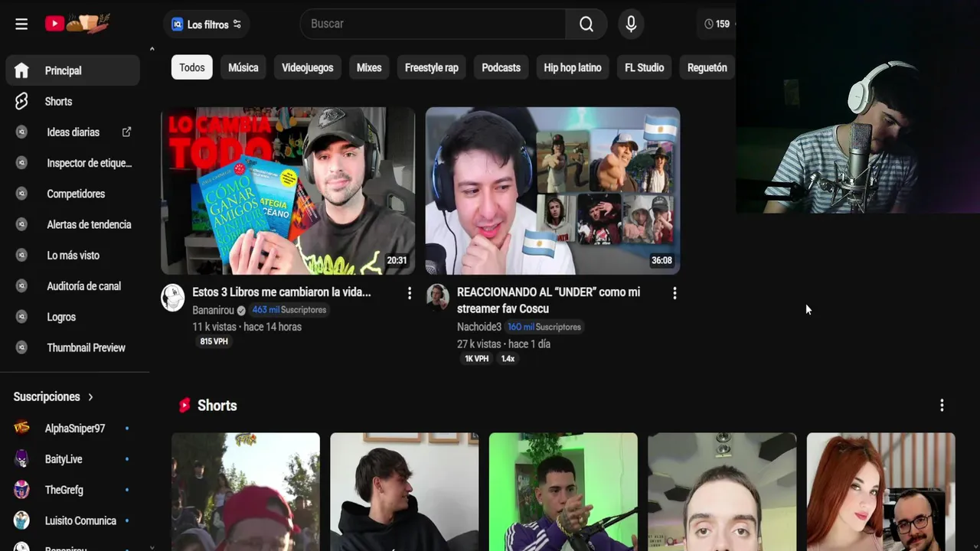Click the Nachoide3 channel avatar under video

click(x=438, y=298)
